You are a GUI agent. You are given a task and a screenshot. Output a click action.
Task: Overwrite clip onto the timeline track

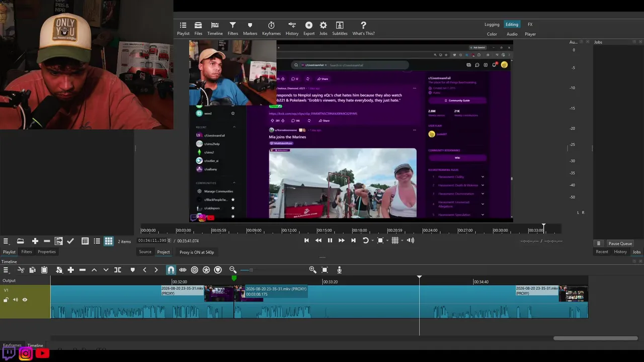[x=106, y=270]
